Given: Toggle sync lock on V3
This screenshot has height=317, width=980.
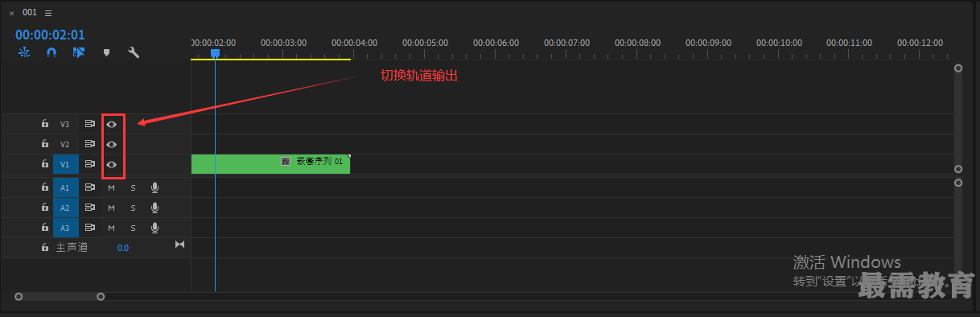Looking at the screenshot, I should tap(90, 125).
